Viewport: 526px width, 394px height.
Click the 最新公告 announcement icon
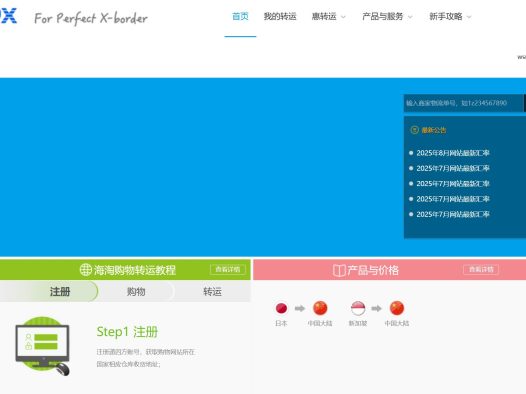click(414, 130)
